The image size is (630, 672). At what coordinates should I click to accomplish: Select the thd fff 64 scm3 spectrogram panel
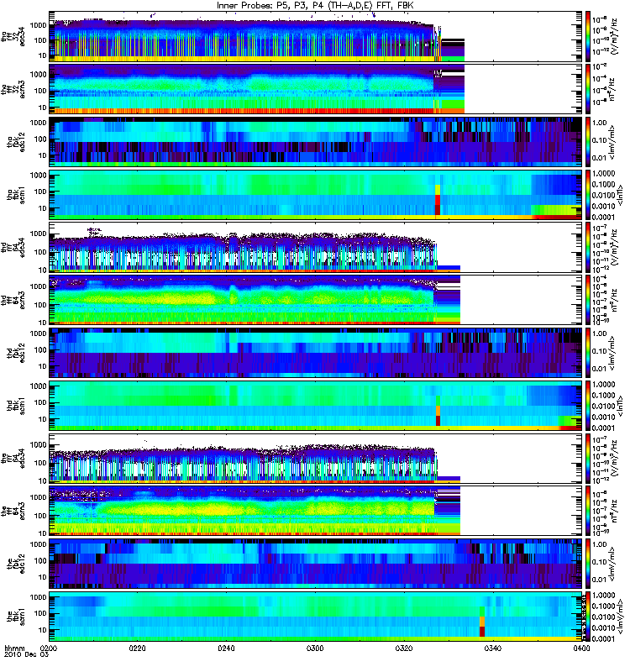coord(316,301)
